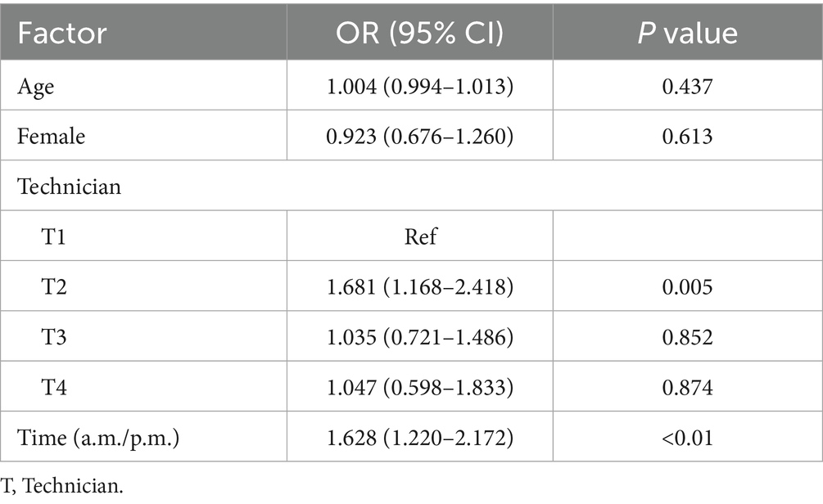
Task: Select the T3 odds ratio 1.035 cell
Action: (x=419, y=337)
